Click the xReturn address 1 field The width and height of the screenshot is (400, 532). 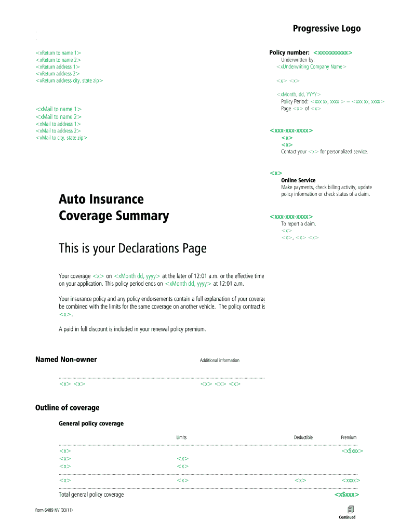click(58, 67)
